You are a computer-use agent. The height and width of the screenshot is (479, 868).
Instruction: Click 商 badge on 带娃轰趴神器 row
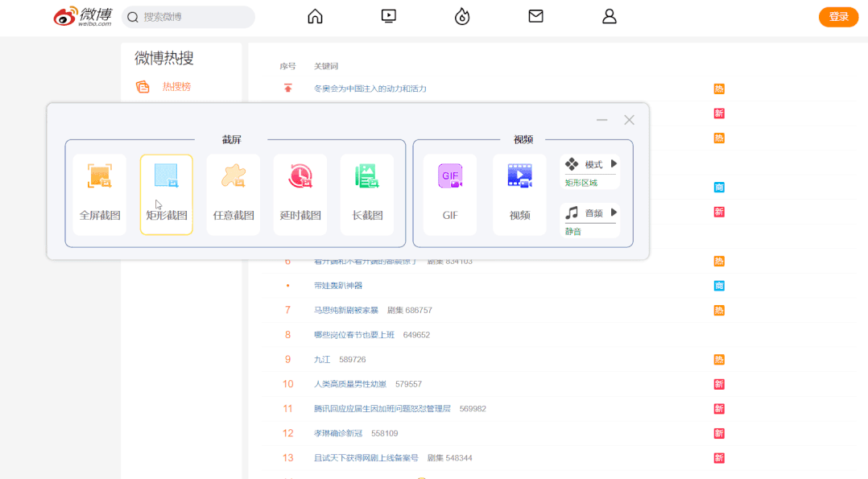pyautogui.click(x=719, y=286)
